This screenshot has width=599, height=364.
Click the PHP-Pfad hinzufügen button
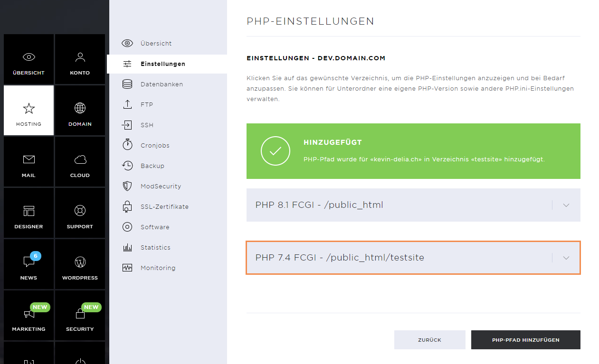526,340
